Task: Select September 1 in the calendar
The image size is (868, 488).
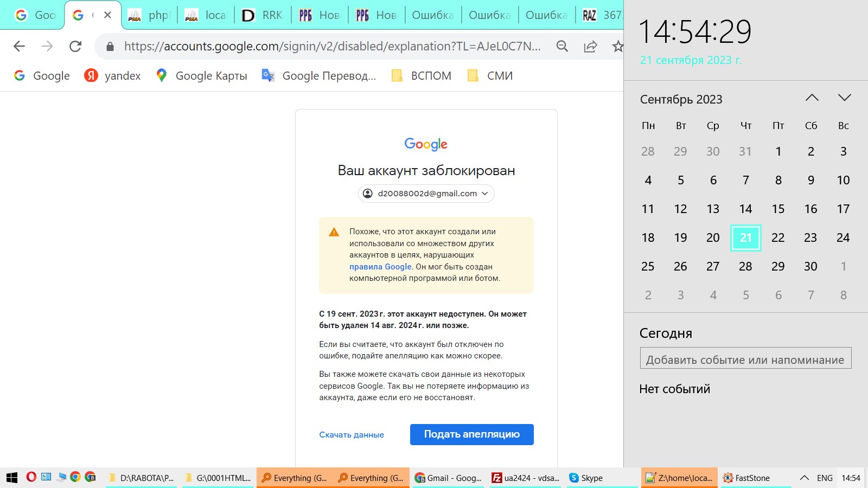Action: tap(778, 151)
